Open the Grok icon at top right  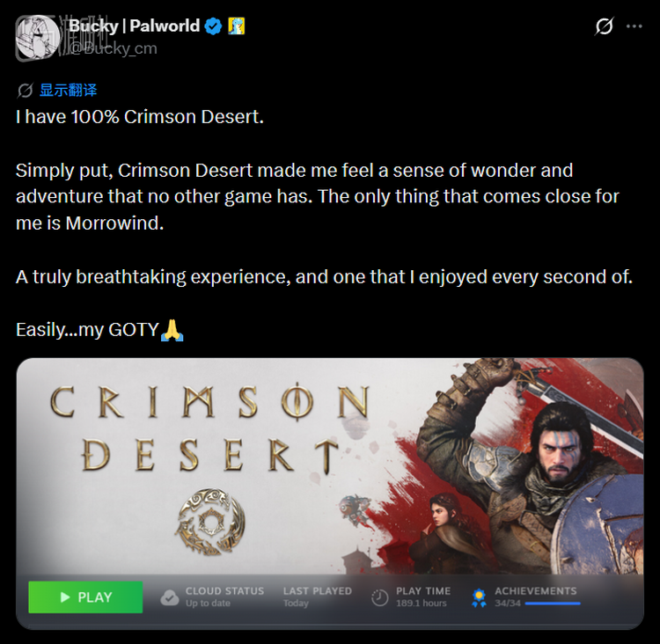pyautogui.click(x=604, y=26)
